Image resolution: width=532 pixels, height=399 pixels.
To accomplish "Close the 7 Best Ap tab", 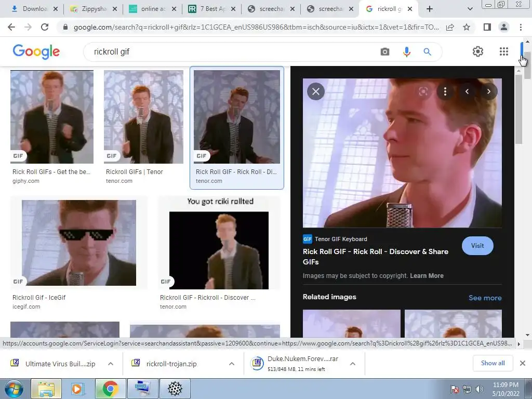I will click(233, 9).
